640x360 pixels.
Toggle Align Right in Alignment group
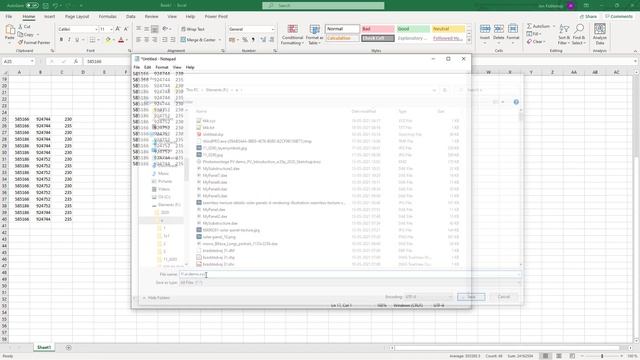point(155,40)
